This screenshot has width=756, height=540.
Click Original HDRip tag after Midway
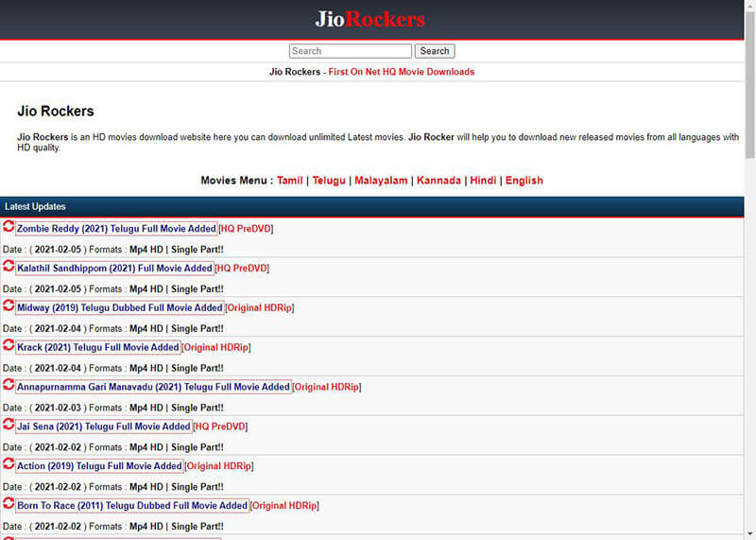click(x=259, y=308)
